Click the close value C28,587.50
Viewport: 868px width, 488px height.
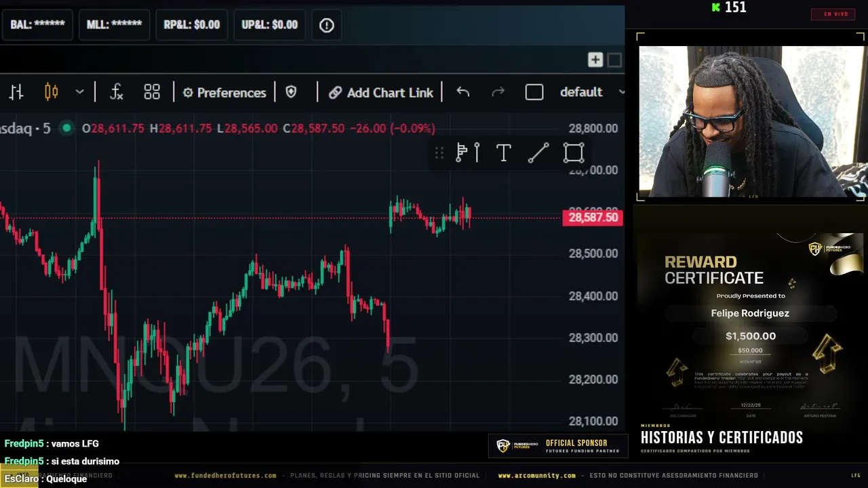coord(315,128)
